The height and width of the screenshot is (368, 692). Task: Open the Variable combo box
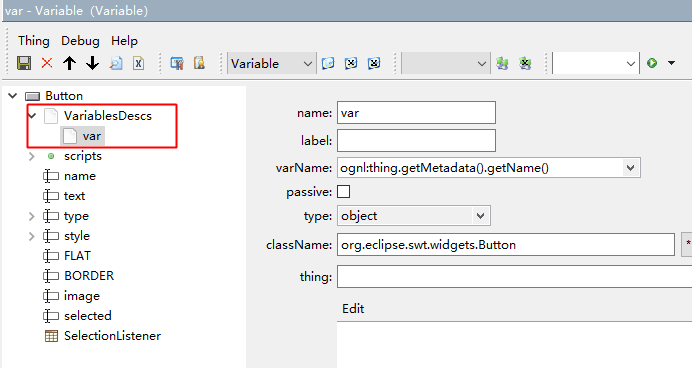271,64
